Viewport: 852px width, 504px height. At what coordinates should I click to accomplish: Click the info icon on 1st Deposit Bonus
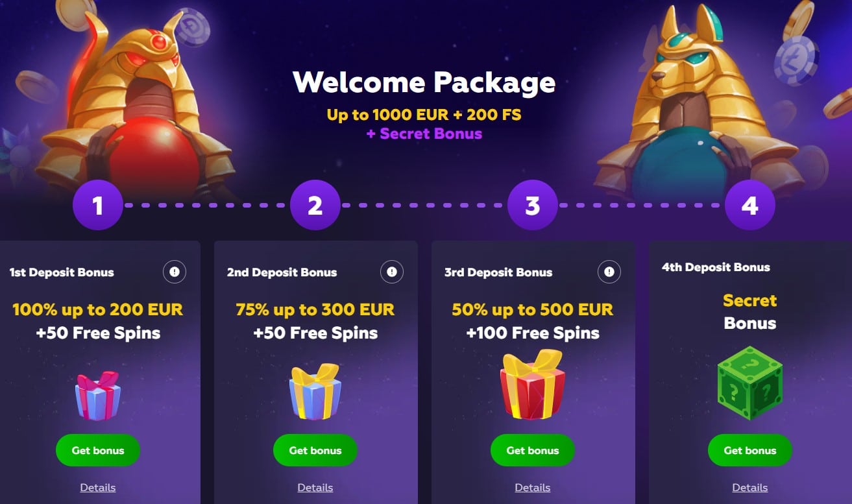click(x=175, y=272)
